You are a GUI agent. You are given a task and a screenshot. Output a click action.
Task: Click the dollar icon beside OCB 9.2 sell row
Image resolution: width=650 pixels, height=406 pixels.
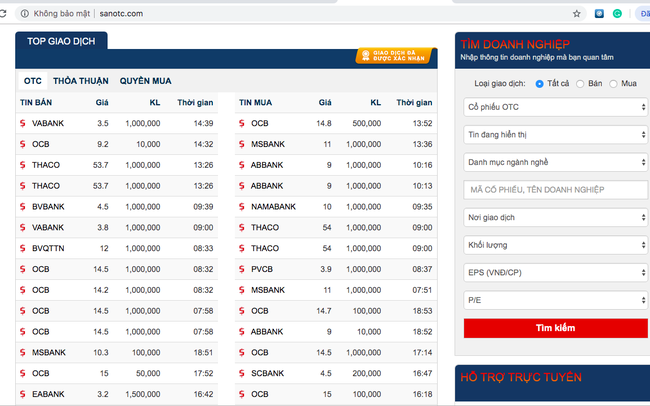tap(22, 144)
